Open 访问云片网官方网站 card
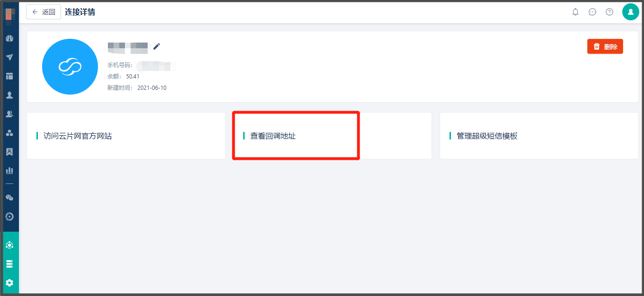Viewport: 644px width, 296px height. click(126, 136)
